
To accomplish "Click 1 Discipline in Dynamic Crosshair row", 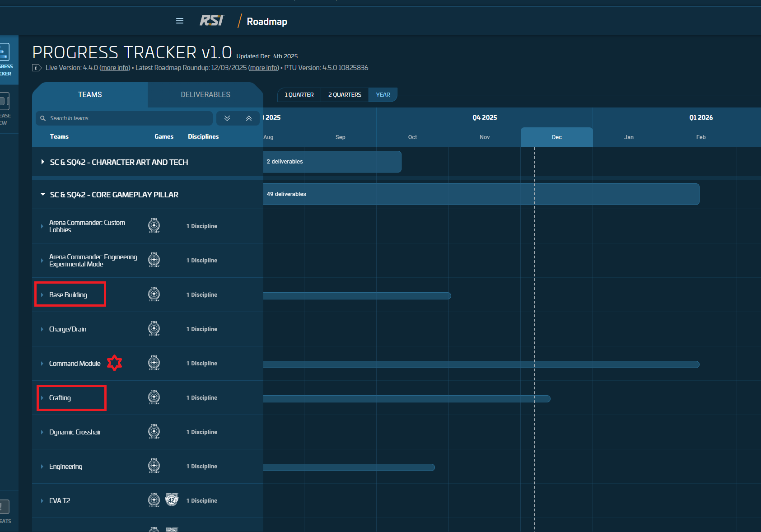I will click(x=202, y=432).
